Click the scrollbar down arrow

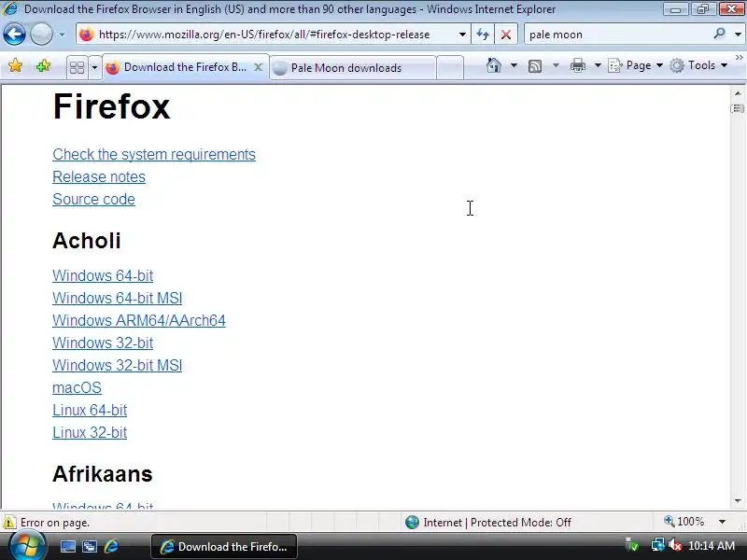[738, 500]
